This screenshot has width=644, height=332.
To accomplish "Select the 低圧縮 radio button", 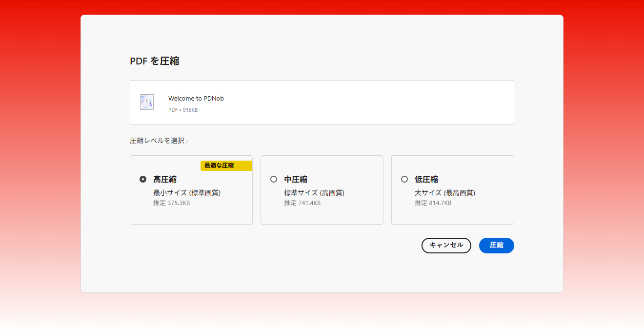I will point(404,179).
